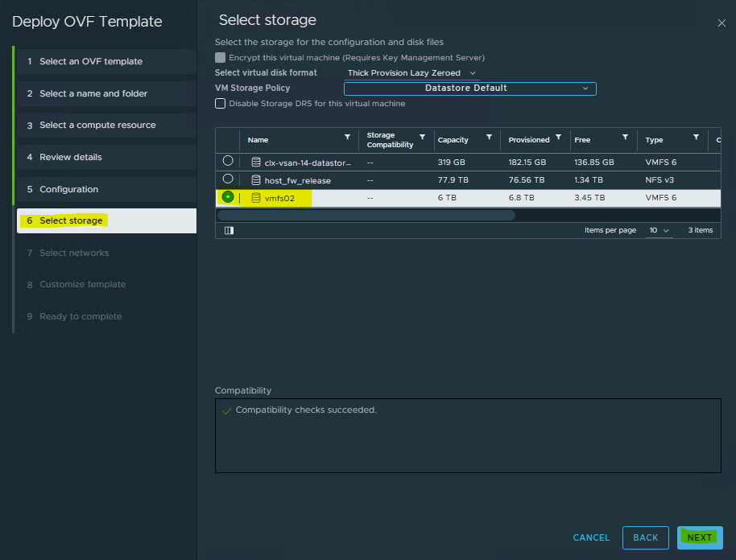736x560 pixels.
Task: Click the Provisioned column filter icon
Action: pos(559,137)
